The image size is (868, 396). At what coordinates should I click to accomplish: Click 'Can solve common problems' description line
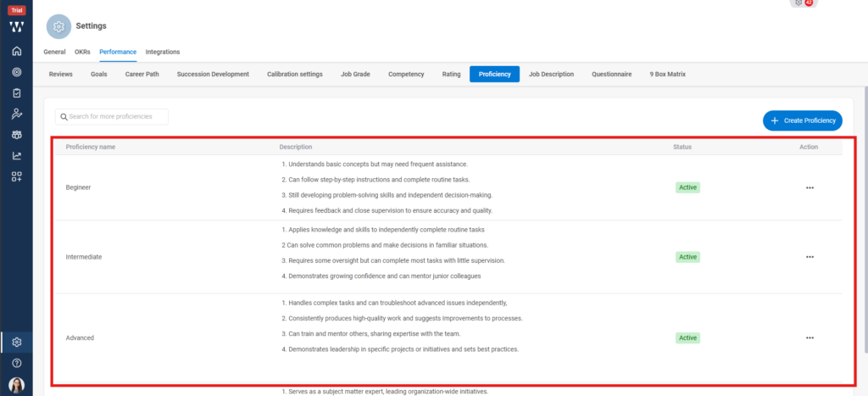click(x=385, y=245)
